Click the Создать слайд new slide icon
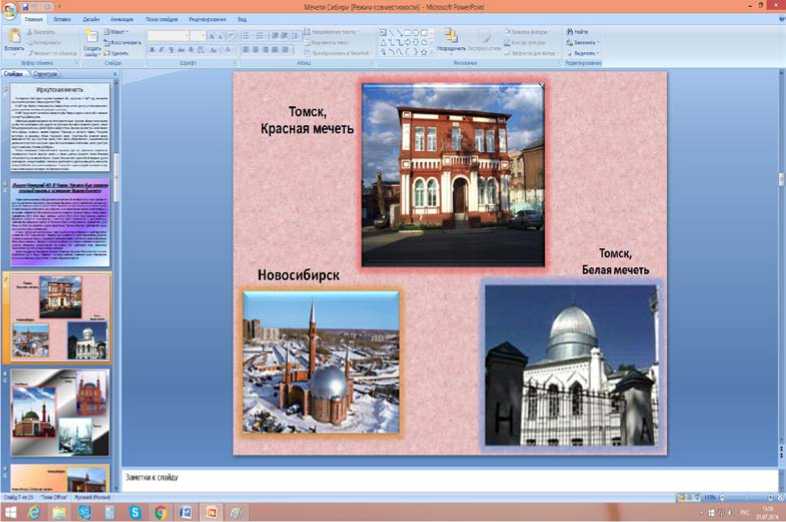This screenshot has width=786, height=522. (x=91, y=37)
